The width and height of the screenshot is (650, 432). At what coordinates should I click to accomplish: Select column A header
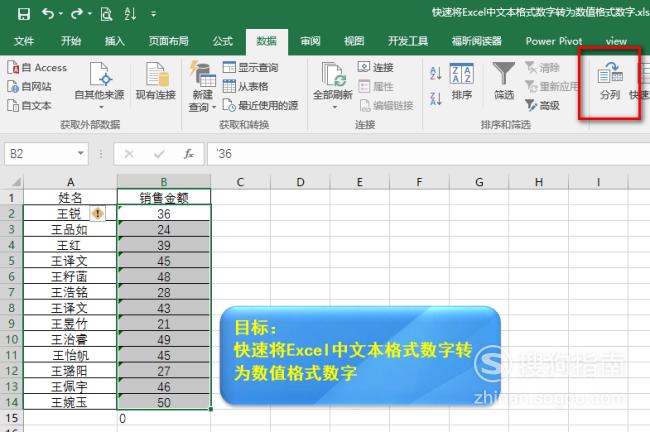(70, 182)
